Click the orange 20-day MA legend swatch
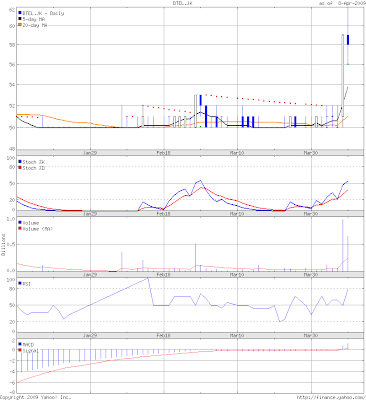 [x=20, y=25]
